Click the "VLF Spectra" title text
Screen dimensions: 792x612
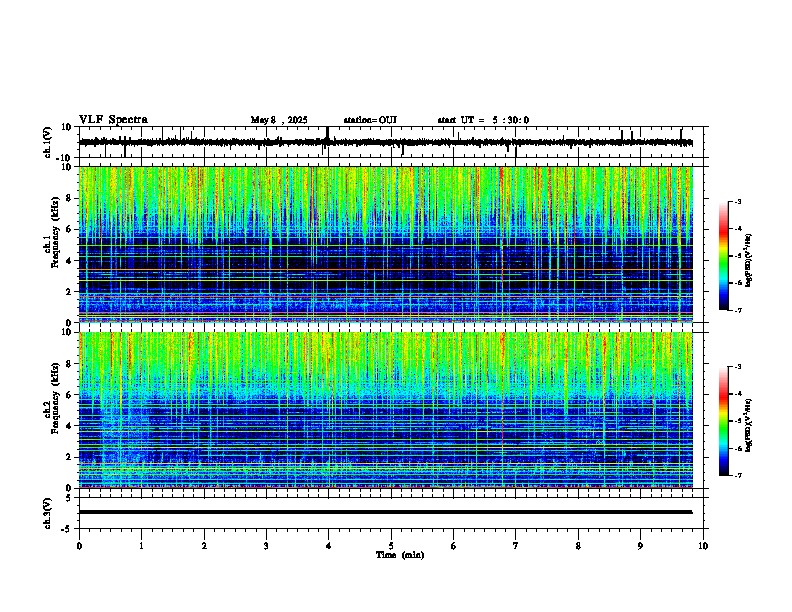[113, 119]
